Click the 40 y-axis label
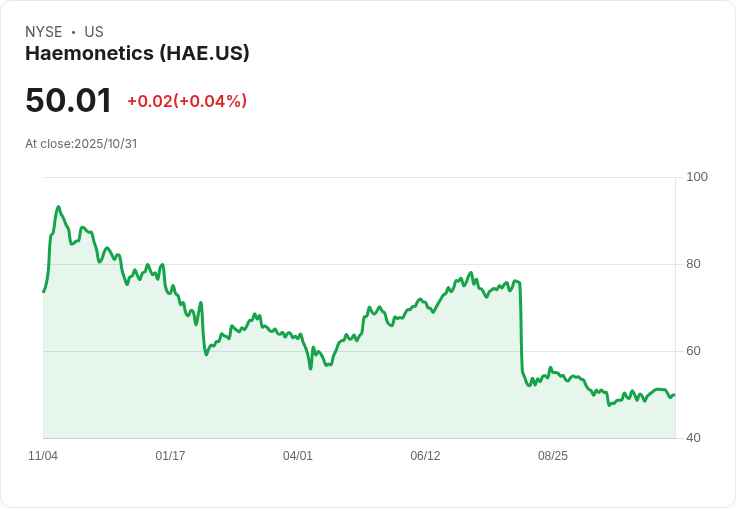736x508 pixels. 693,438
